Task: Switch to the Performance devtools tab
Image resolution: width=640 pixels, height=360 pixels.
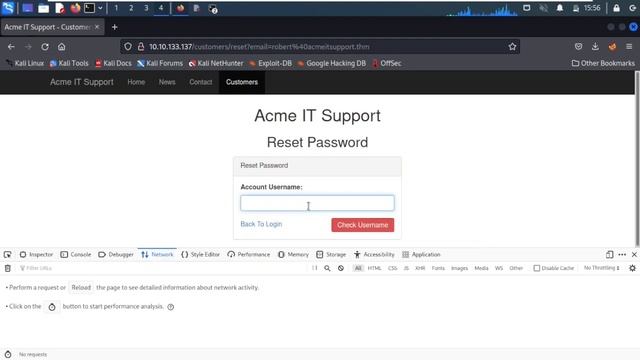Action: (249, 254)
